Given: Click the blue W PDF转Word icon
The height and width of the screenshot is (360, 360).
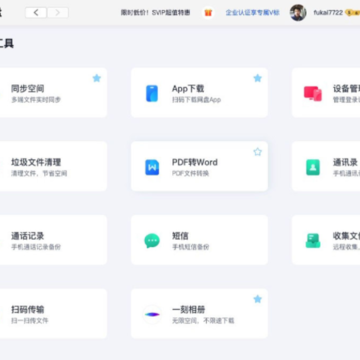Looking at the screenshot, I should (152, 167).
